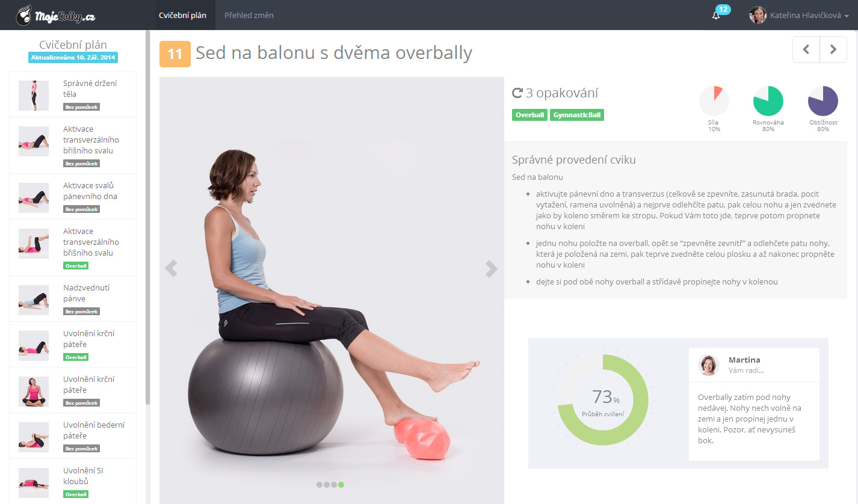Select the second carousel dot indicator
This screenshot has width=858, height=504.
coord(327,484)
